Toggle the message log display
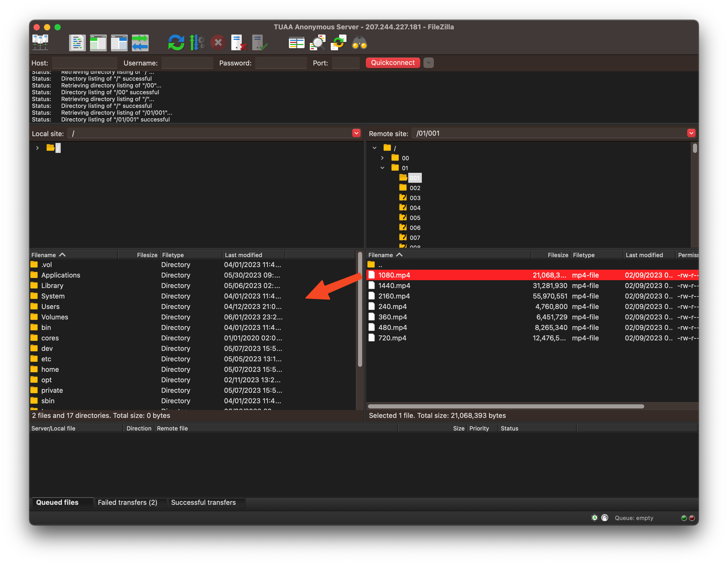The width and height of the screenshot is (728, 564). click(77, 42)
